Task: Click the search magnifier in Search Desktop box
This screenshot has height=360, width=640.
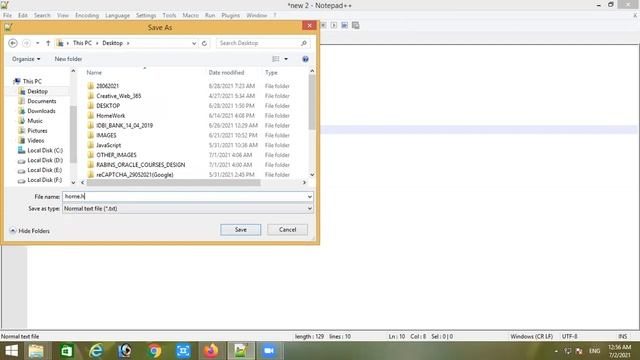Action: (303, 43)
